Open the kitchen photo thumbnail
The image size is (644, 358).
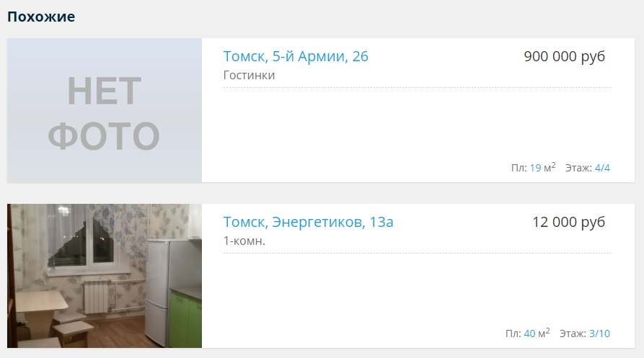(x=105, y=276)
